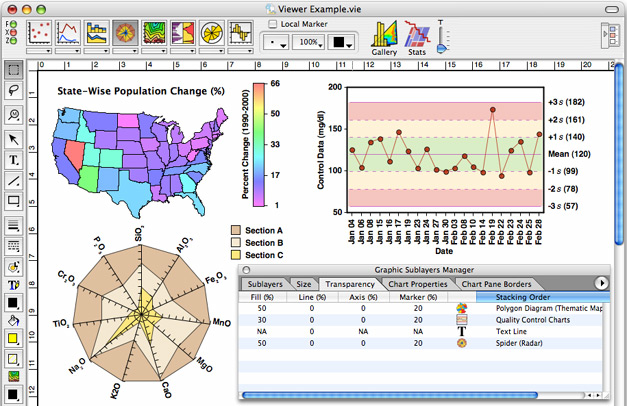This screenshot has height=406, width=627.
Task: Show more tabs with round arrow button
Action: (601, 283)
